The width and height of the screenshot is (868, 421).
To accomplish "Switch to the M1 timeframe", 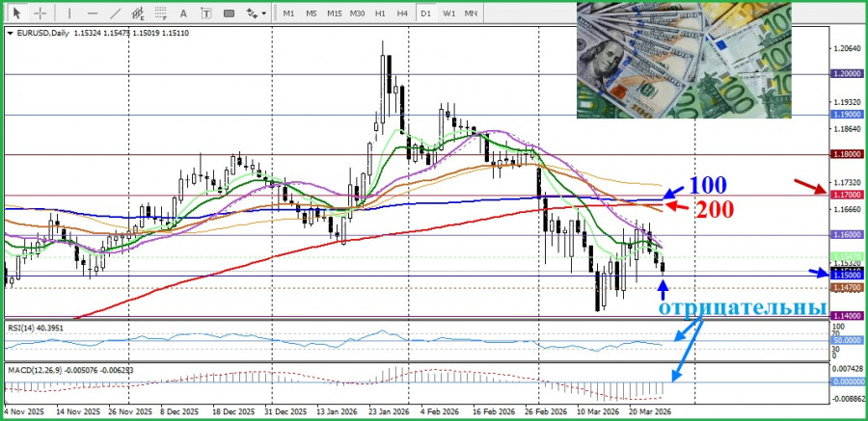I will 288,13.
